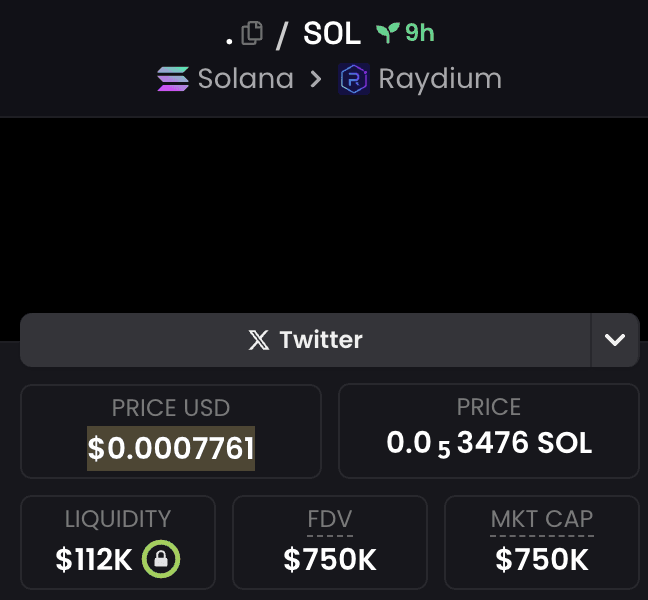Click the Raydium DEX logo
The image size is (648, 600).
354,79
